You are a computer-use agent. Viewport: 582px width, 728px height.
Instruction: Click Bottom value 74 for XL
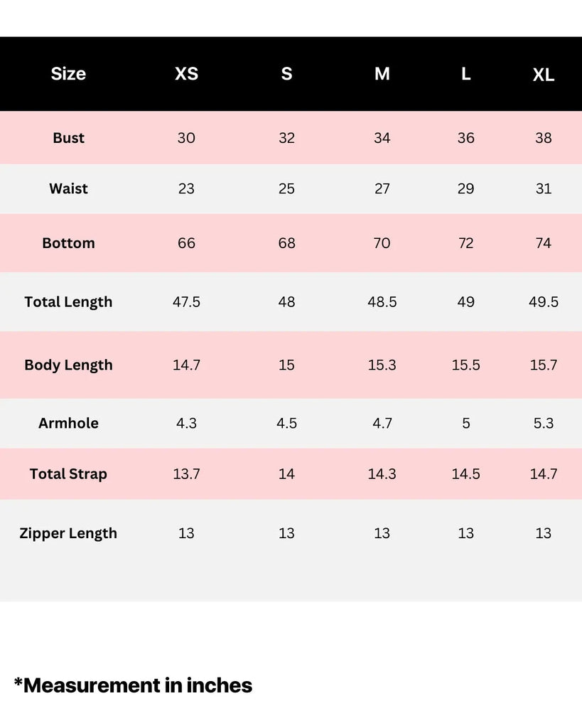pos(544,243)
